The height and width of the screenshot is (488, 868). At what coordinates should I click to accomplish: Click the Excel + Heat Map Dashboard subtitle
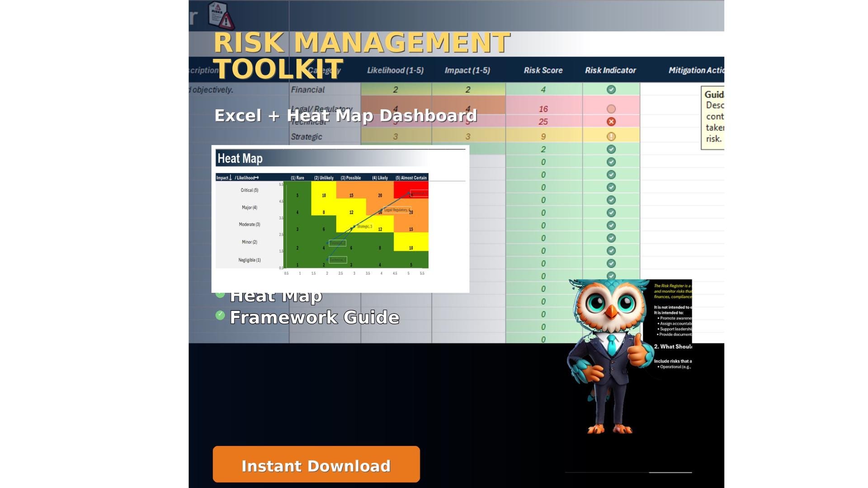346,116
